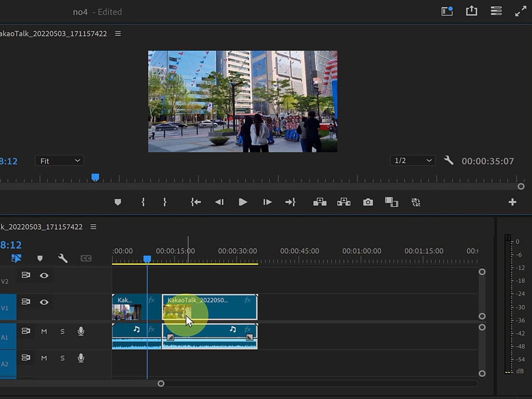Select the first audio clip on A1
This screenshot has width=532, height=399.
(x=136, y=336)
